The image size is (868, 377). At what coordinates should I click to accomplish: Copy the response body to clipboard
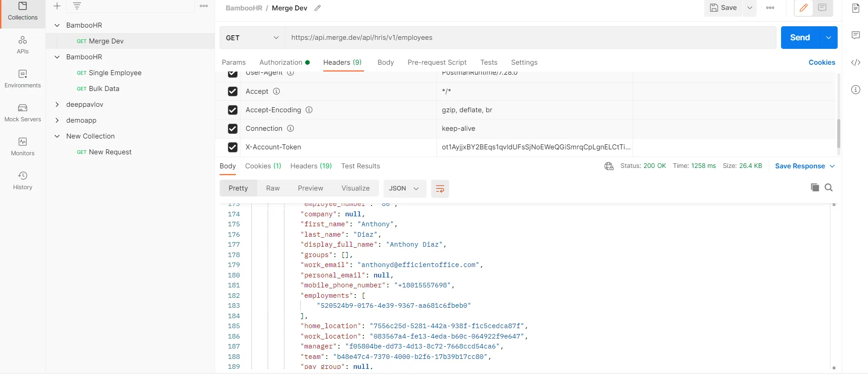point(815,187)
